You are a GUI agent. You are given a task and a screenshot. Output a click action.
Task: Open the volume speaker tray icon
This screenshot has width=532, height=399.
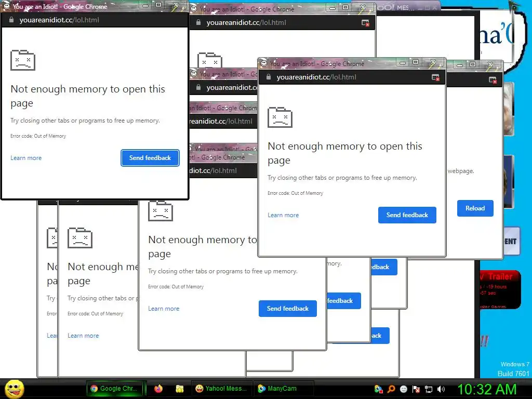click(x=441, y=389)
